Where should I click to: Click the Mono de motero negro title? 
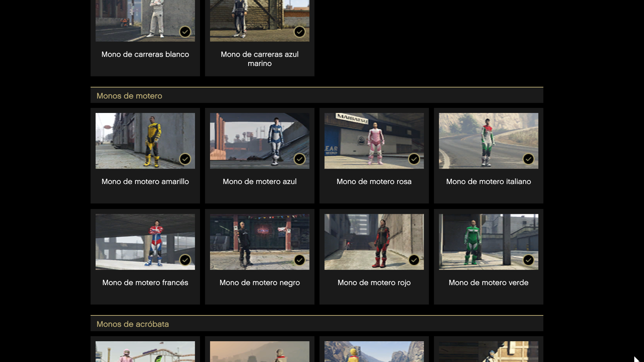[259, 283]
